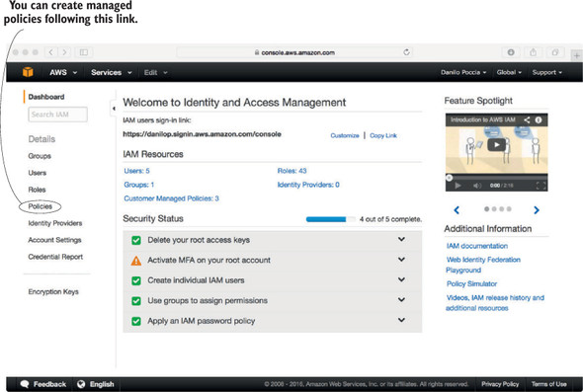
Task: Click the Customize sign-in link
Action: (x=345, y=135)
